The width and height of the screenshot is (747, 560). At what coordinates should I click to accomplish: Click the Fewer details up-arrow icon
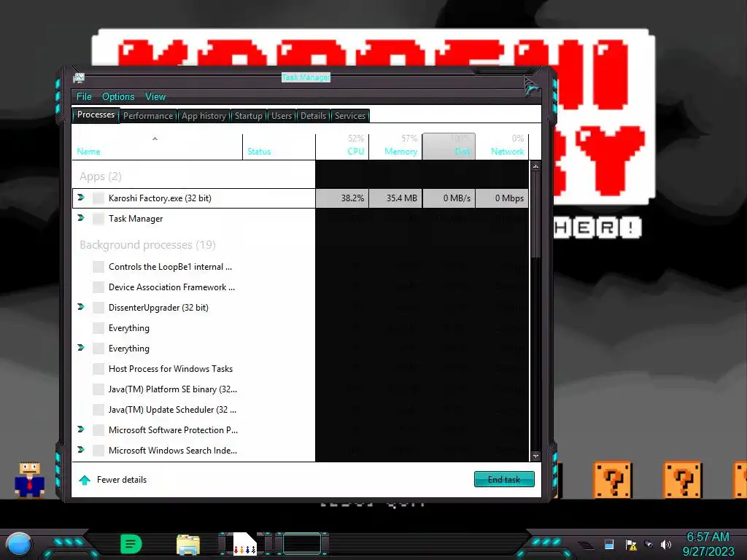click(85, 480)
